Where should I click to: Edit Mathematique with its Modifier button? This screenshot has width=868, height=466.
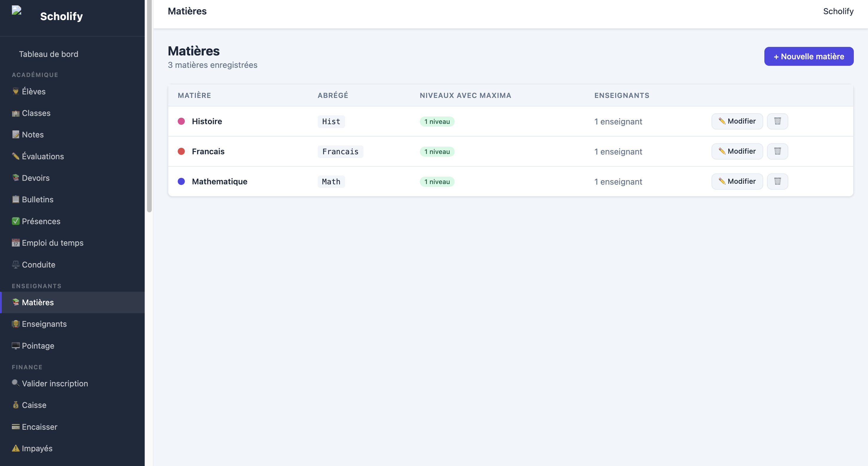737,181
